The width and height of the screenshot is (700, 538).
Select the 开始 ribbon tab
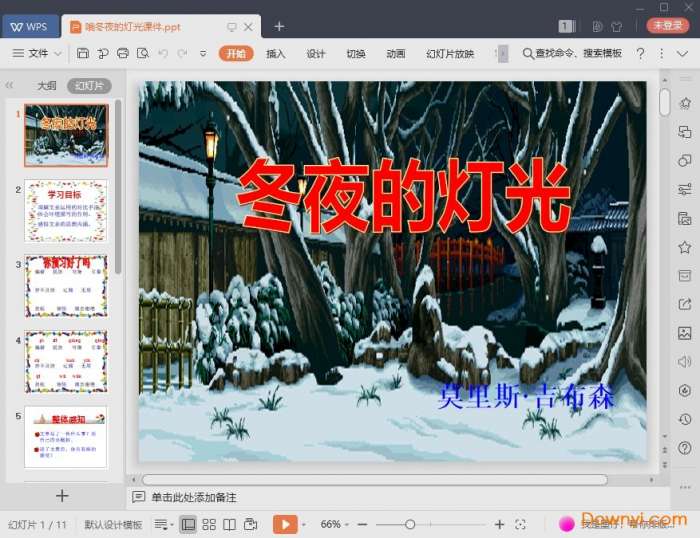point(236,54)
